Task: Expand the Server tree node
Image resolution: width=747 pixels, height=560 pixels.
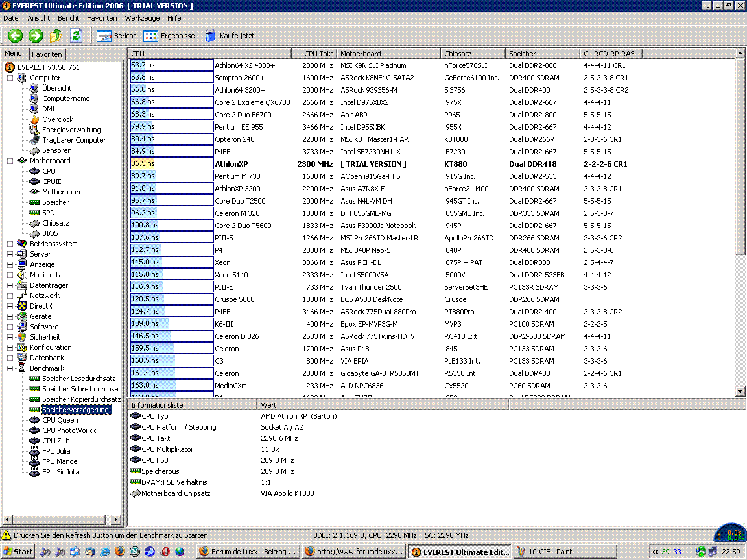Action: tap(10, 254)
